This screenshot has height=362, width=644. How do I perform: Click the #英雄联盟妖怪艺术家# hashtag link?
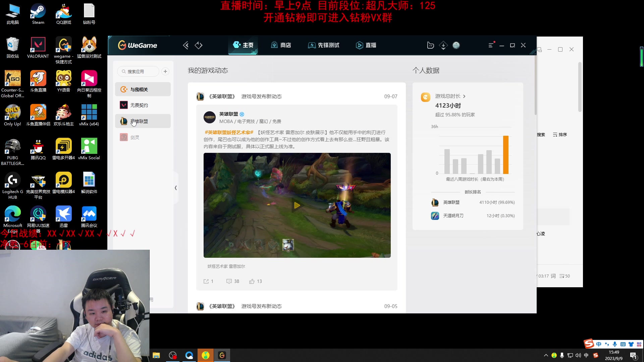[x=229, y=133]
